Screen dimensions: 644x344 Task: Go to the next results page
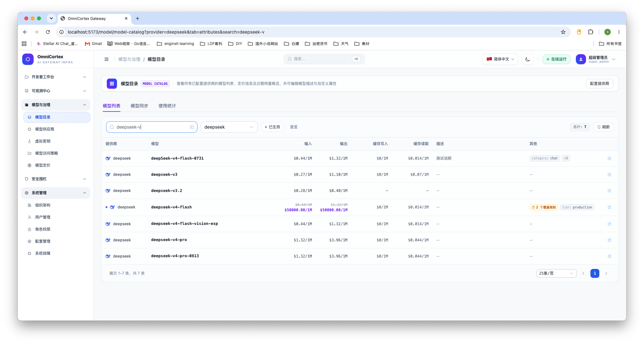point(606,273)
